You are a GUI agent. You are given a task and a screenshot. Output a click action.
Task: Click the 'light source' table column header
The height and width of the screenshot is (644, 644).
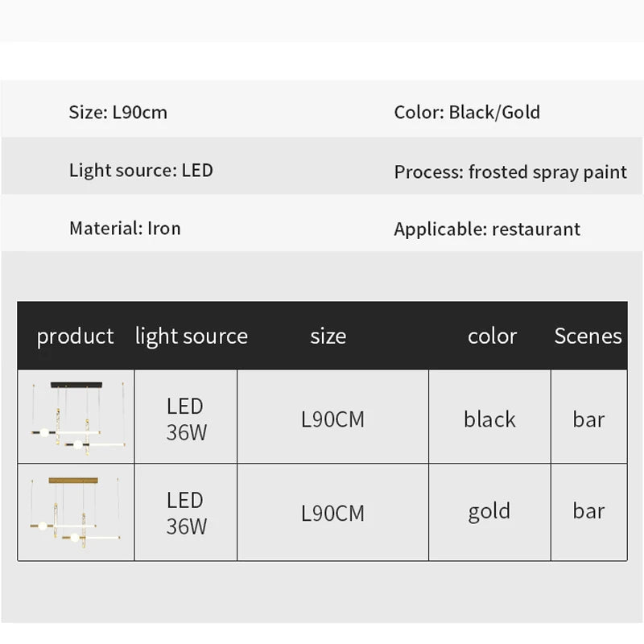(192, 336)
